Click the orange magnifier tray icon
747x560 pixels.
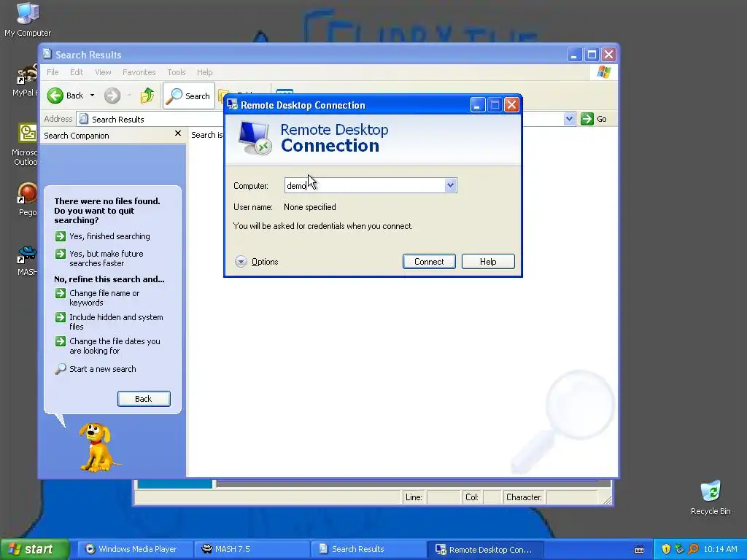(693, 549)
